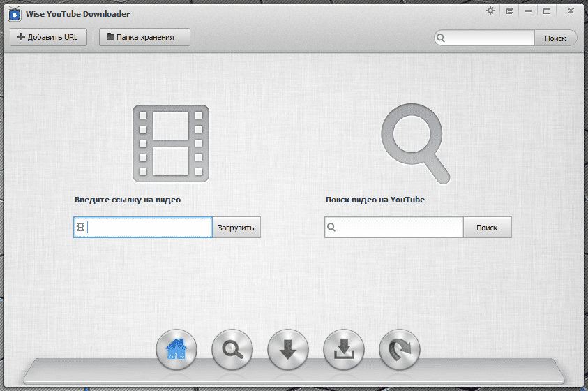Maximize the downloader window
588x391 pixels.
547,11
